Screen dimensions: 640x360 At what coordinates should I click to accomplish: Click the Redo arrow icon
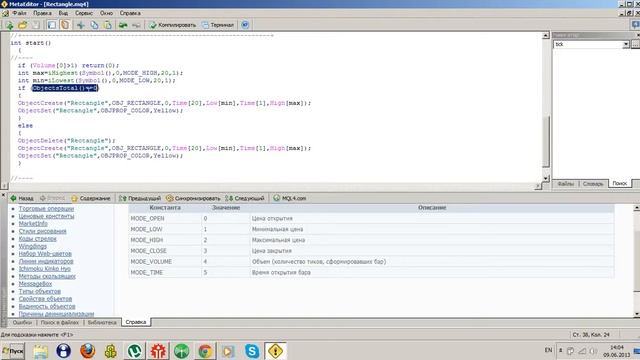[136, 25]
